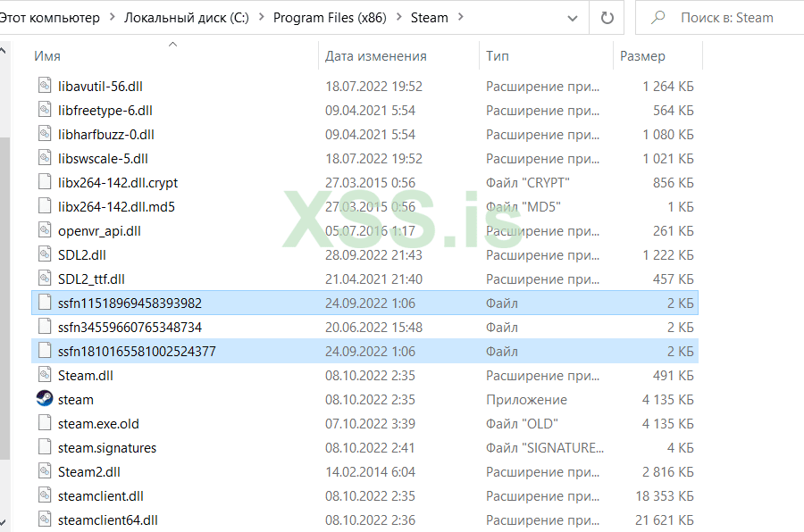Click the libx264-142.dll.md5 file icon
This screenshot has width=804, height=532.
(x=46, y=205)
